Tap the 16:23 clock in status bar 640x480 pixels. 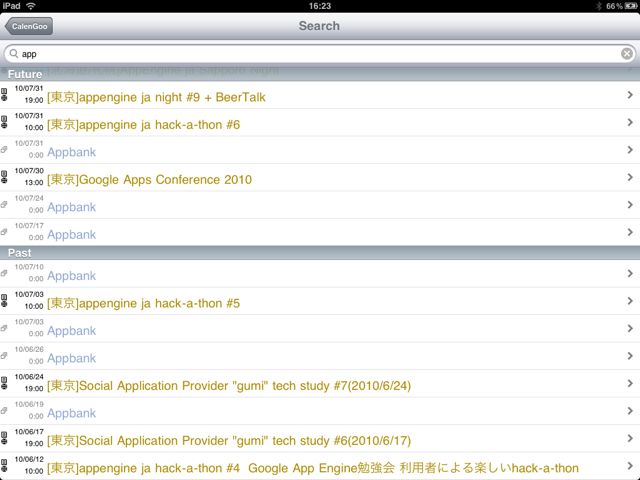(320, 6)
